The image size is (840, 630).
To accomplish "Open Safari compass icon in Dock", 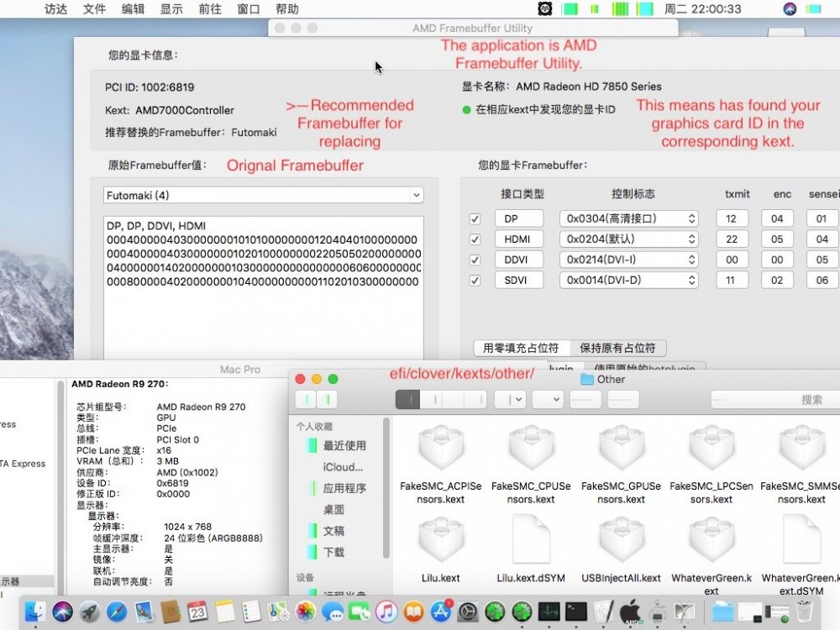I will click(x=117, y=611).
